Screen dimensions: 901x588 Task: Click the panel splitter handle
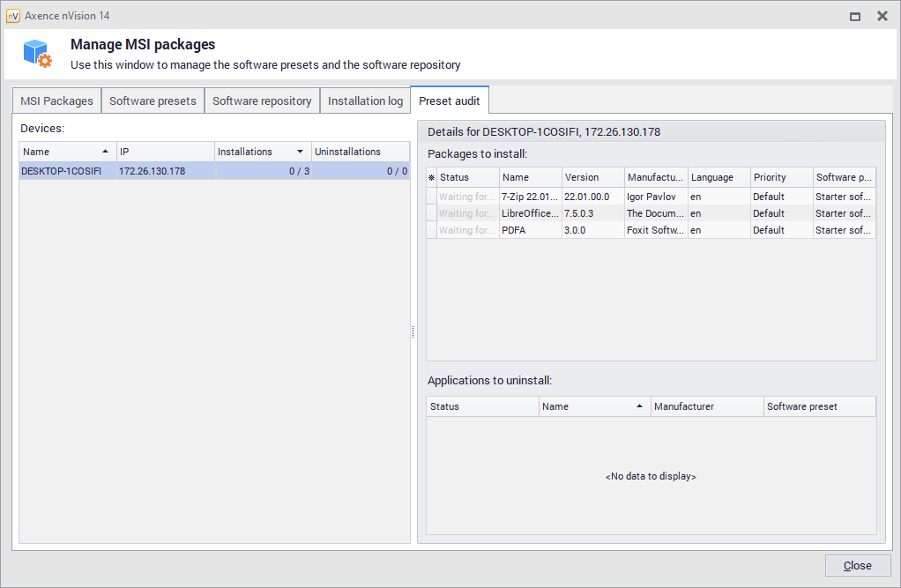[x=413, y=331]
